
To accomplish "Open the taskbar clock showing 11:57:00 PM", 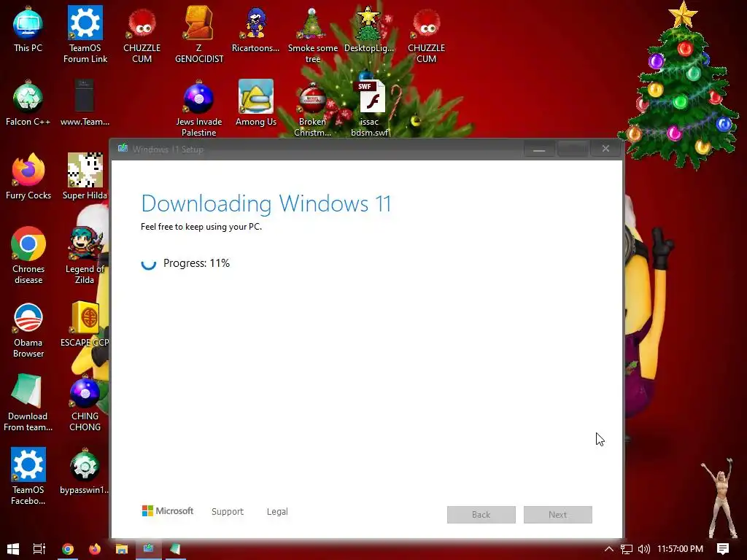I will pyautogui.click(x=681, y=549).
